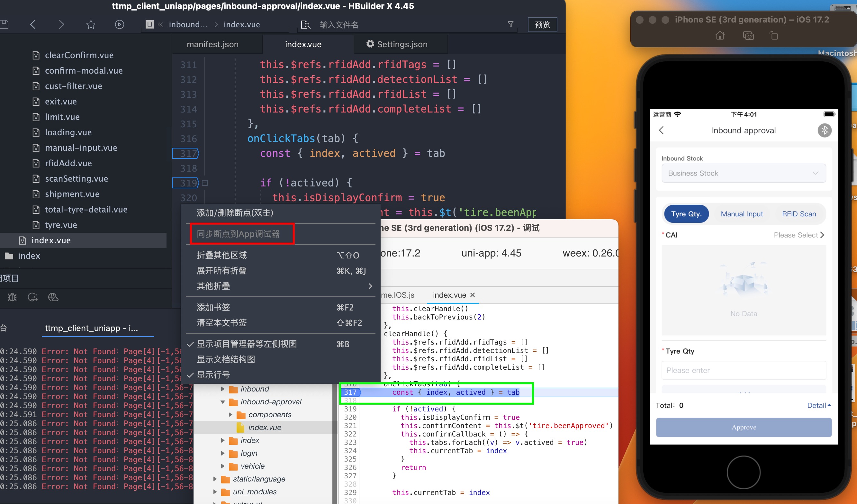Choose 折叠其他区域 from context menu

(x=281, y=255)
